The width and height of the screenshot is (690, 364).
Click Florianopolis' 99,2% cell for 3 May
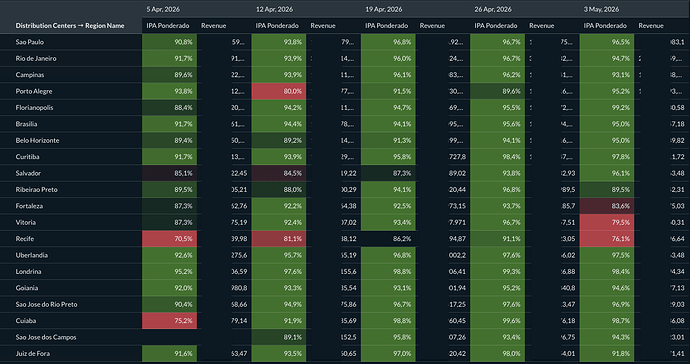click(x=607, y=107)
